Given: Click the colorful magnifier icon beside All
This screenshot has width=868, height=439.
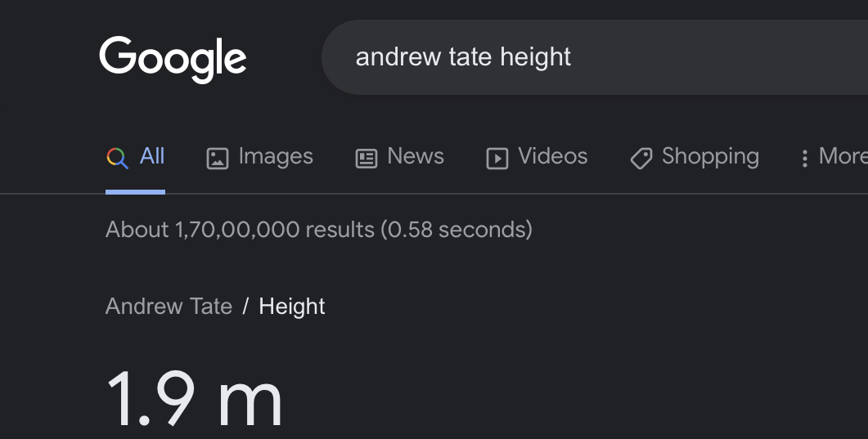Looking at the screenshot, I should (117, 158).
